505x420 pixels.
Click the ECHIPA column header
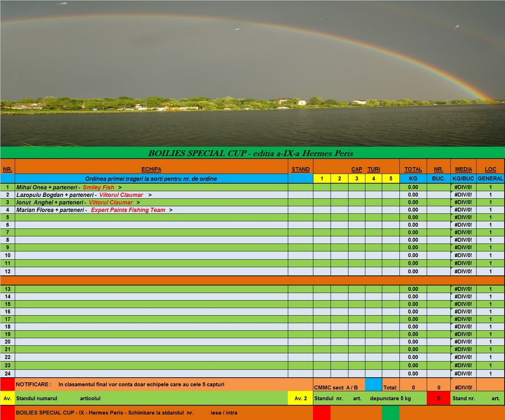point(151,169)
